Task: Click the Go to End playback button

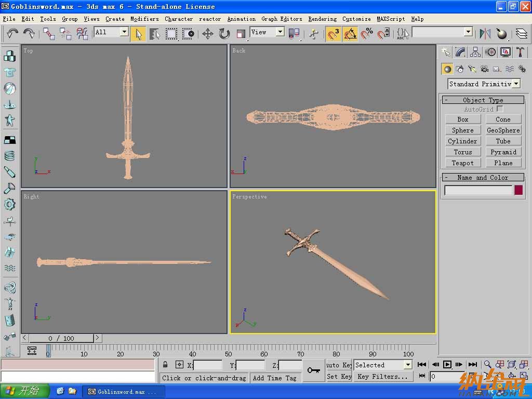Action: 472,364
